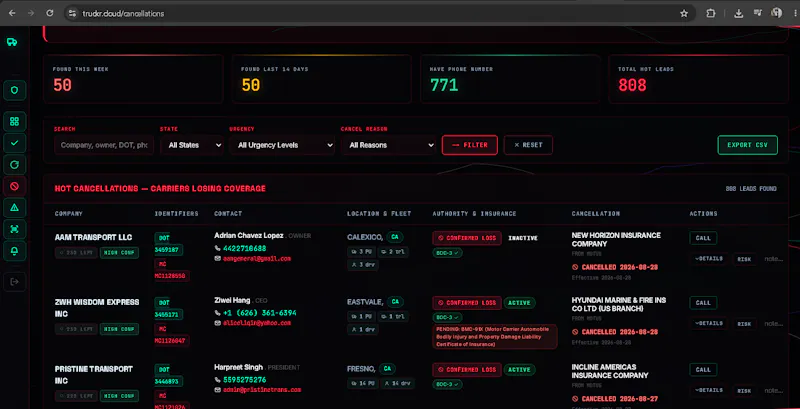The image size is (800, 409).
Task: Click the browser address bar URL
Action: tap(123, 14)
